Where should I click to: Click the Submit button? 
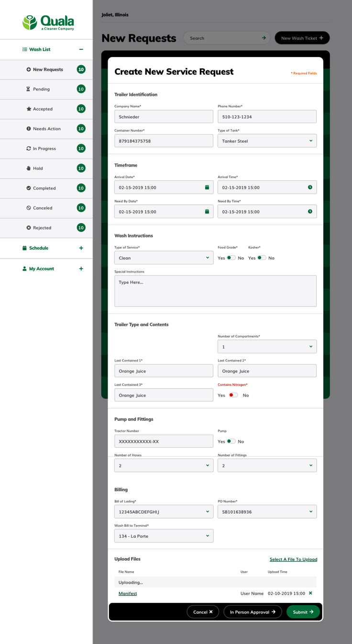coord(303,612)
